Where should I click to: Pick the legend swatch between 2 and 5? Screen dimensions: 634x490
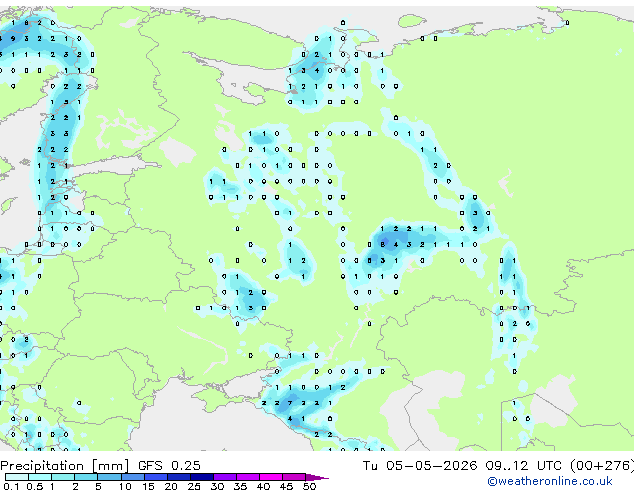point(86,477)
